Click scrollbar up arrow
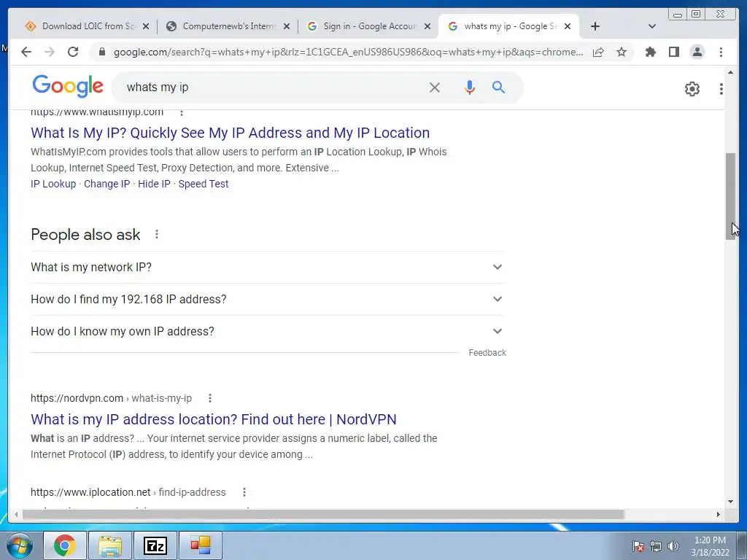Screen dimensions: 747x560 [x=730, y=72]
